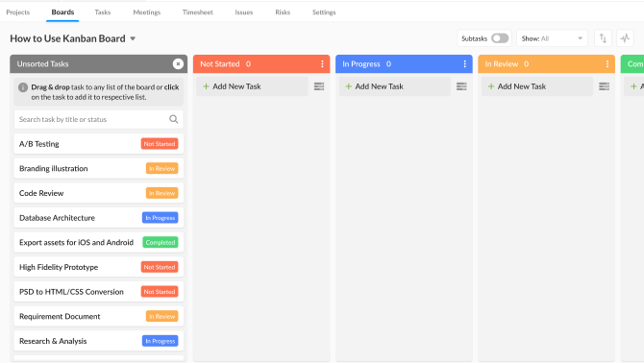This screenshot has height=363, width=644.
Task: Select the Database Architecture task
Action: point(99,218)
